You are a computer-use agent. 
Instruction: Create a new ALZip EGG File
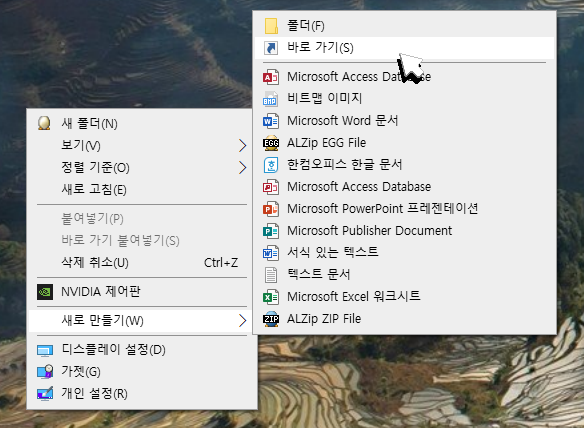point(404,143)
